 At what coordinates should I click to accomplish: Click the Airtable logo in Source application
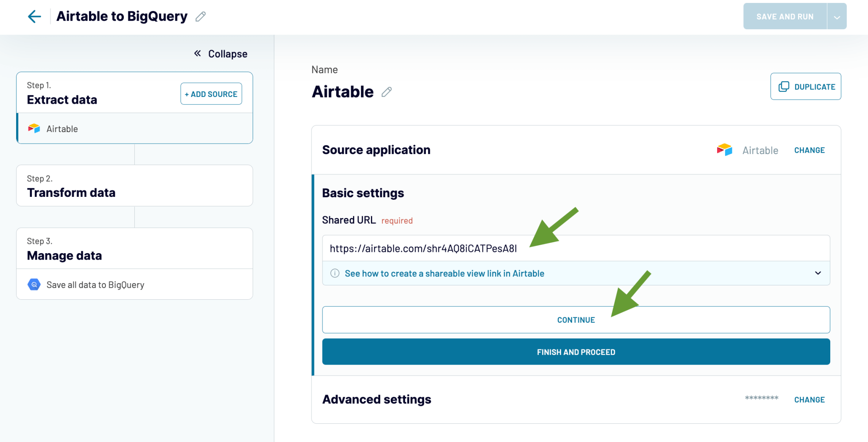coord(724,150)
